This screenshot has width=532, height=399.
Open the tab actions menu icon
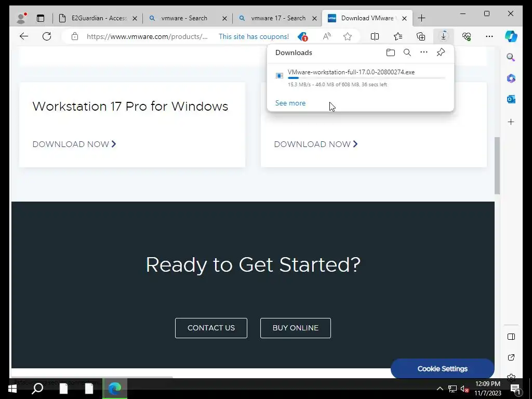[41, 18]
